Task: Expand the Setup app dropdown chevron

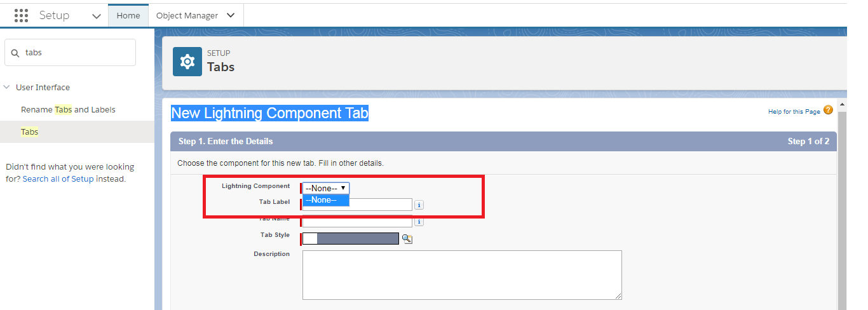Action: click(97, 16)
